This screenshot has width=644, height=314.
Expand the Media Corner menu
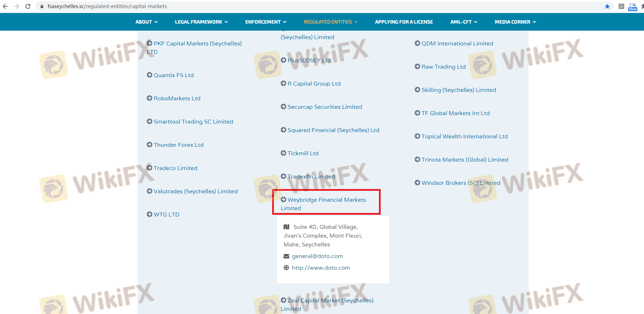(515, 22)
